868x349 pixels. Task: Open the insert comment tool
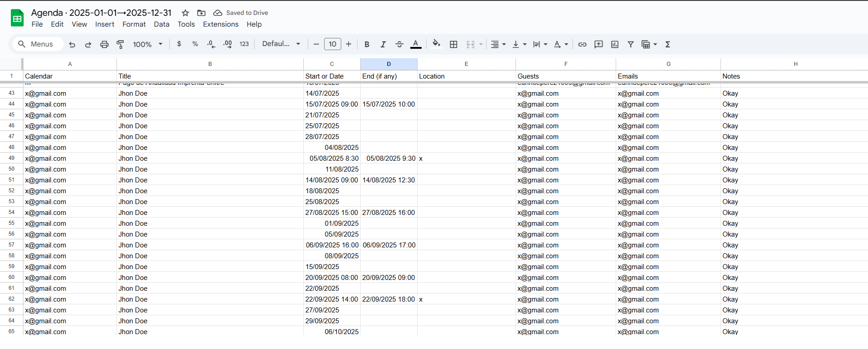(599, 44)
